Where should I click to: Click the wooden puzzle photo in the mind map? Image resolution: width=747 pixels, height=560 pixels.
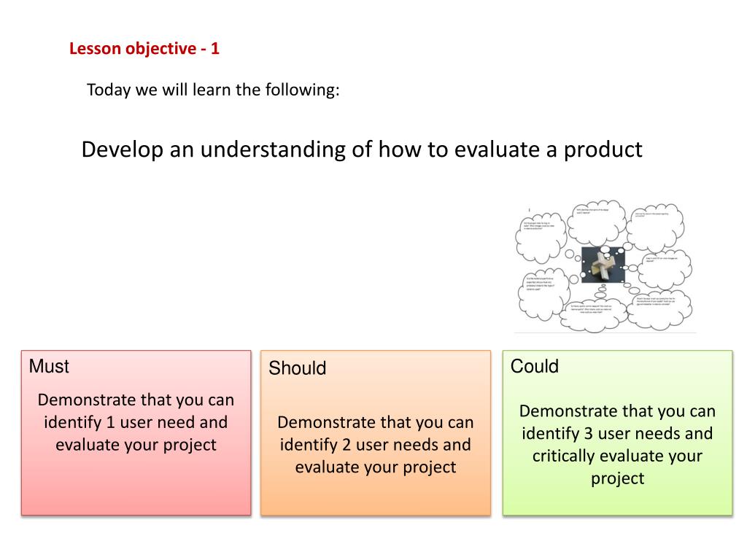[603, 265]
